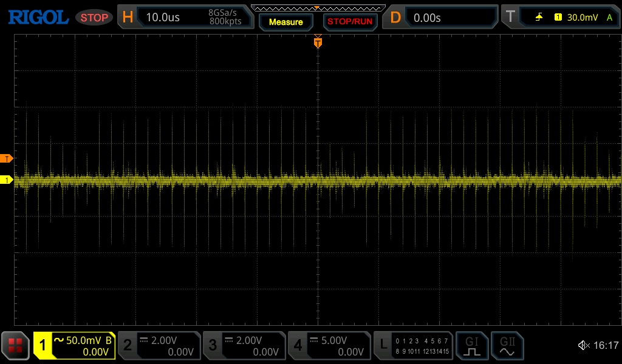Click the orange T trigger level marker
622x364 pixels.
click(x=7, y=159)
